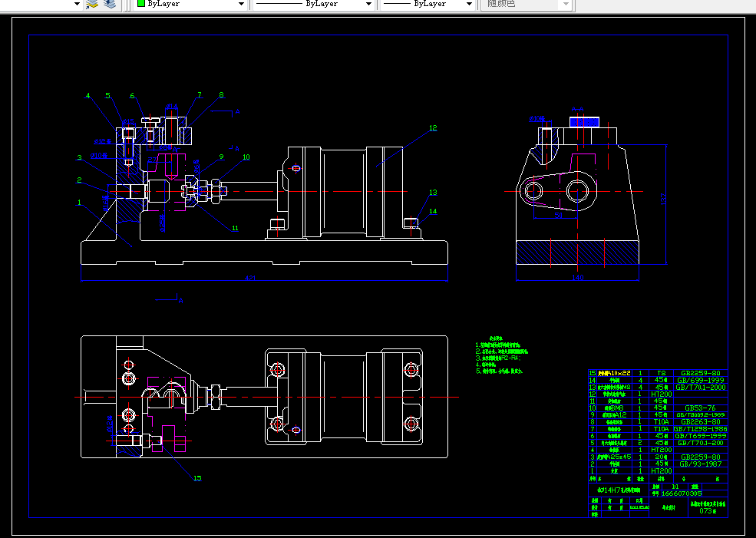Click the T8 material cell
The image size is (756, 538).
tap(661, 373)
